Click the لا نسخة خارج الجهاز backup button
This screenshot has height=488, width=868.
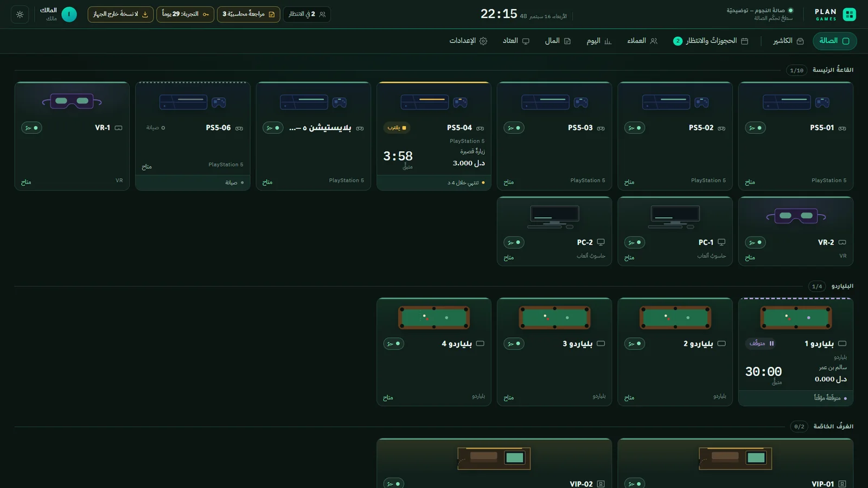coord(120,15)
